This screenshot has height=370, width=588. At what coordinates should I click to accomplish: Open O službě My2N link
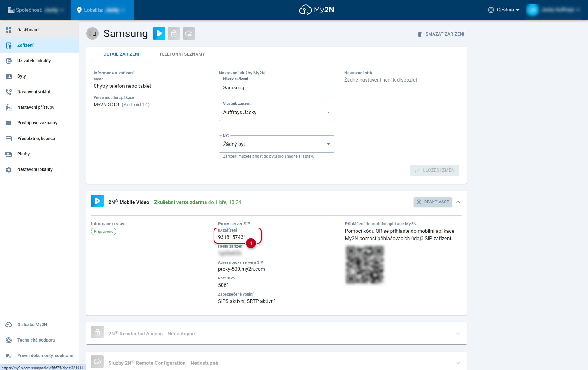(x=32, y=325)
